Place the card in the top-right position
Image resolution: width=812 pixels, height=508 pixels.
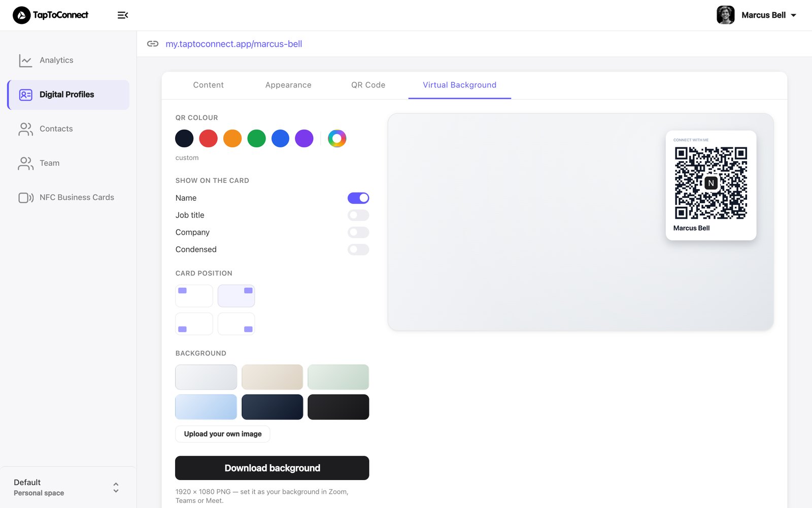236,296
